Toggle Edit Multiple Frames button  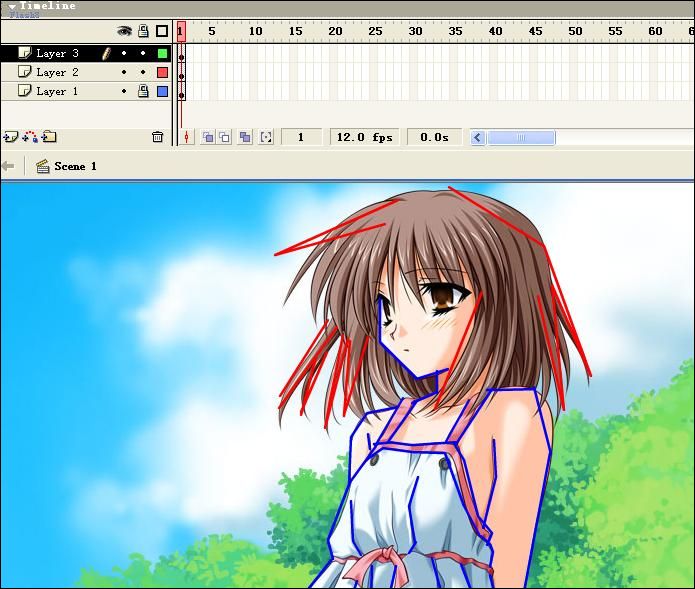pos(245,137)
